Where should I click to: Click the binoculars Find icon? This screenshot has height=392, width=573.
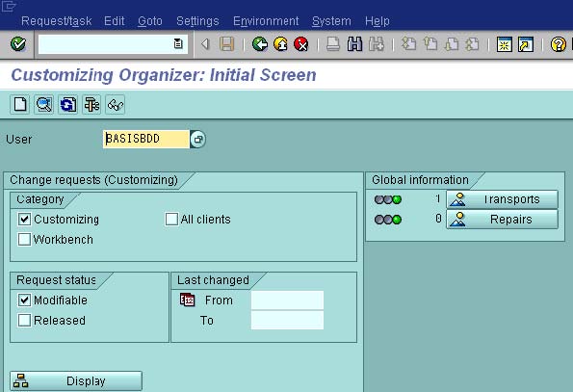[x=354, y=44]
